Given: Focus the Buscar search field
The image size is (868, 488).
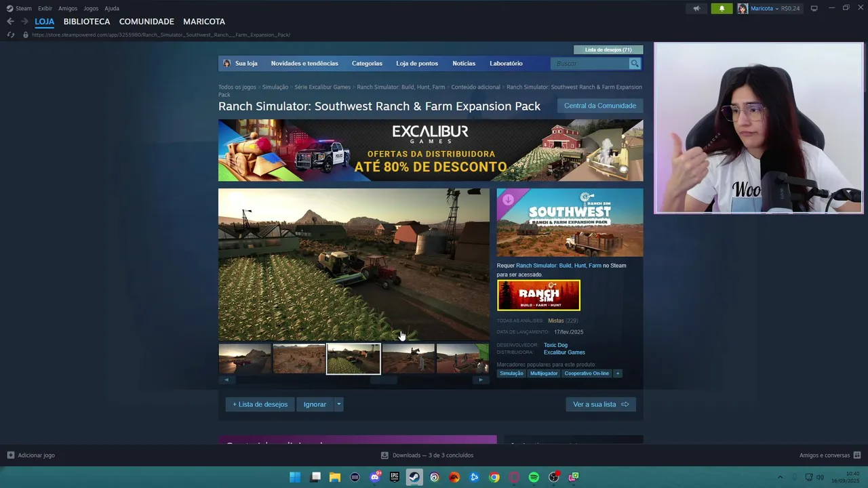Looking at the screenshot, I should (590, 63).
